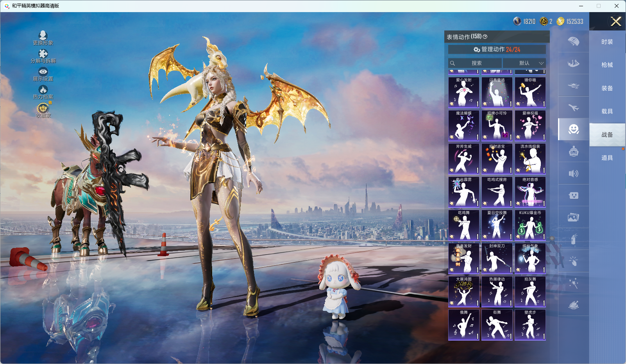Select the KUKU爆金币 emote thumbnail
The width and height of the screenshot is (626, 364).
coord(530,225)
